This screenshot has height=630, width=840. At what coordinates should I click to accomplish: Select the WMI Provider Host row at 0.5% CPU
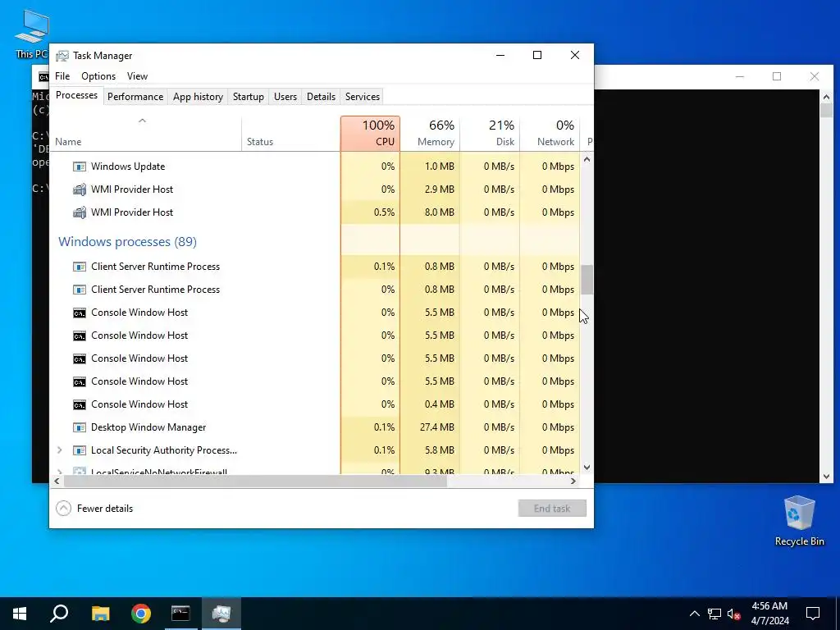(x=314, y=212)
